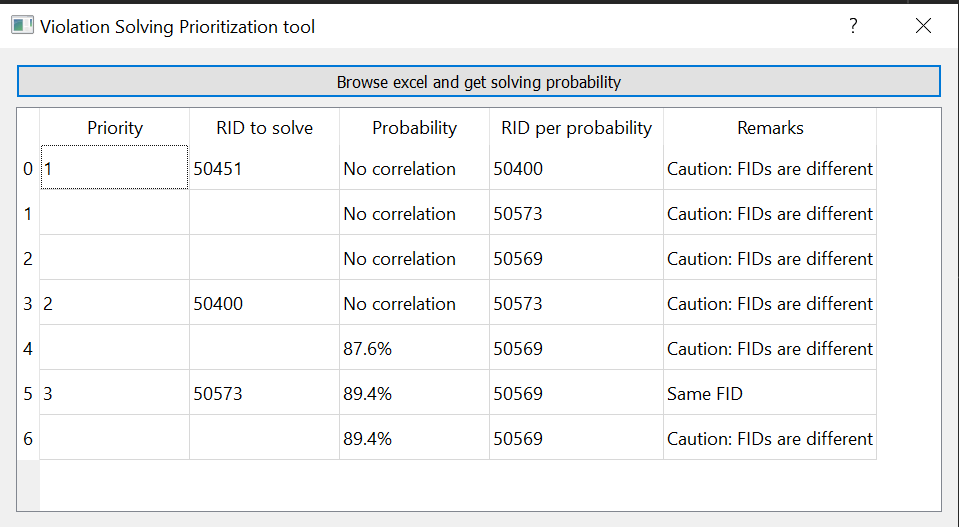Click RID per probability 50569 in row 2
Image resolution: width=959 pixels, height=527 pixels.
[x=576, y=258]
